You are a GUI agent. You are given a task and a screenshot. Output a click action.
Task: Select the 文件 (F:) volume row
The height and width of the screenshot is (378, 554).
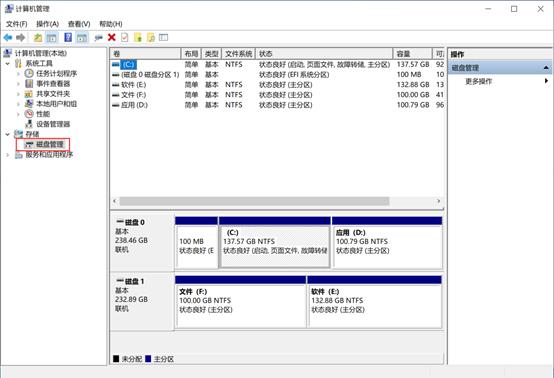pyautogui.click(x=277, y=95)
